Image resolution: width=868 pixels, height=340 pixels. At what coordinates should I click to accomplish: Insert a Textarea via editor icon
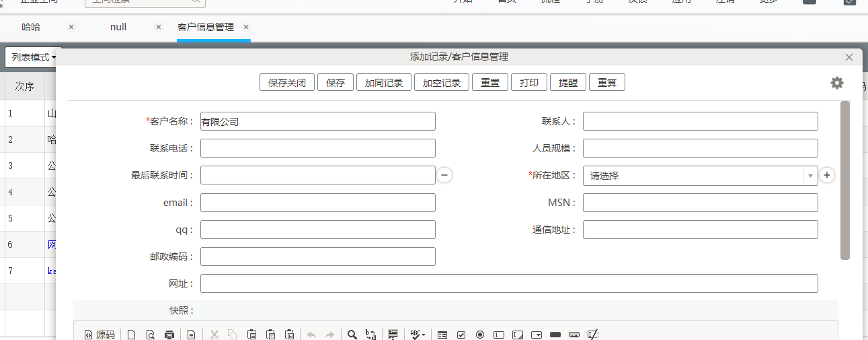518,334
